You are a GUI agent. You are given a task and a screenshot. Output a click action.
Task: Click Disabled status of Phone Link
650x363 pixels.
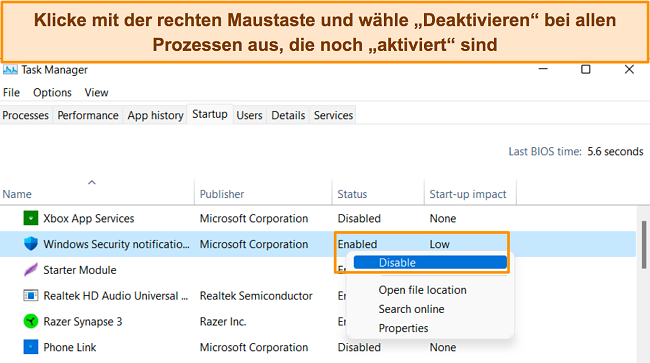point(359,347)
